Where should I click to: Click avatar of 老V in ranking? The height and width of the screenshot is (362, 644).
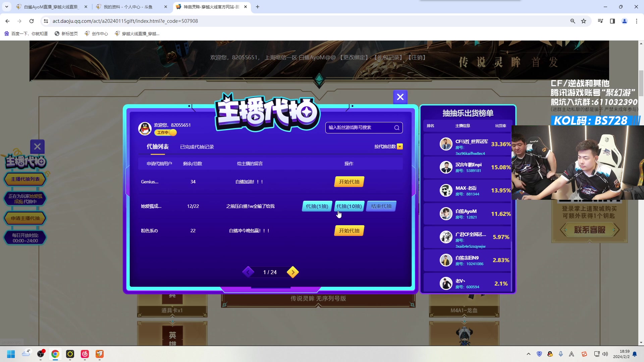tap(446, 283)
